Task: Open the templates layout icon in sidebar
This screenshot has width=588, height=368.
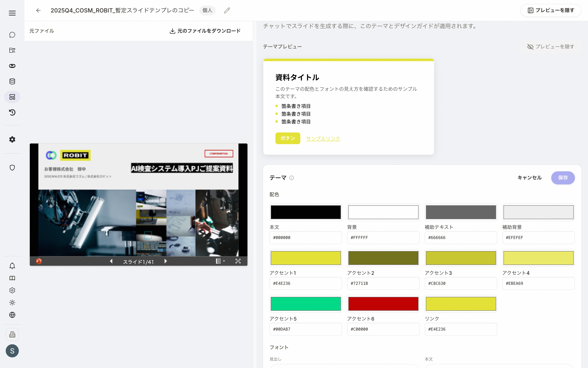Action: click(x=12, y=97)
